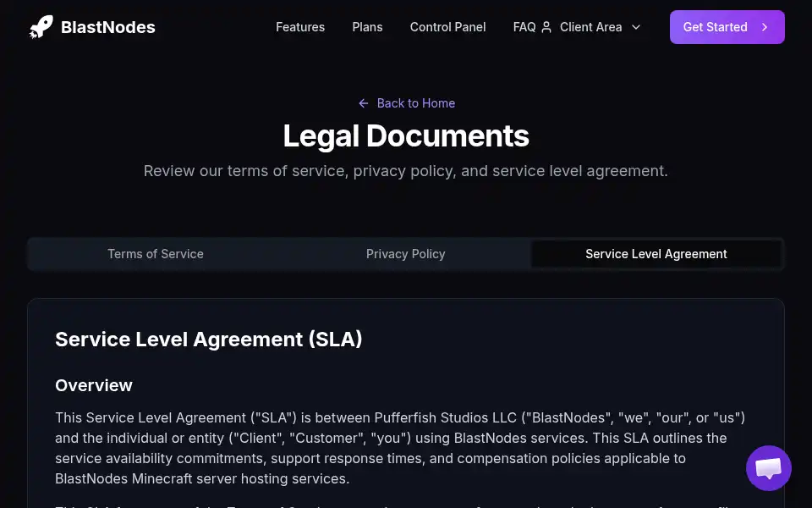This screenshot has width=812, height=508.
Task: Go to the Plans page
Action: (x=367, y=27)
